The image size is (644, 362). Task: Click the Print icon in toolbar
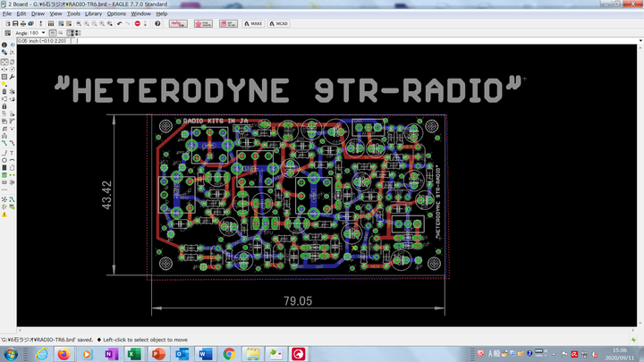point(23,23)
